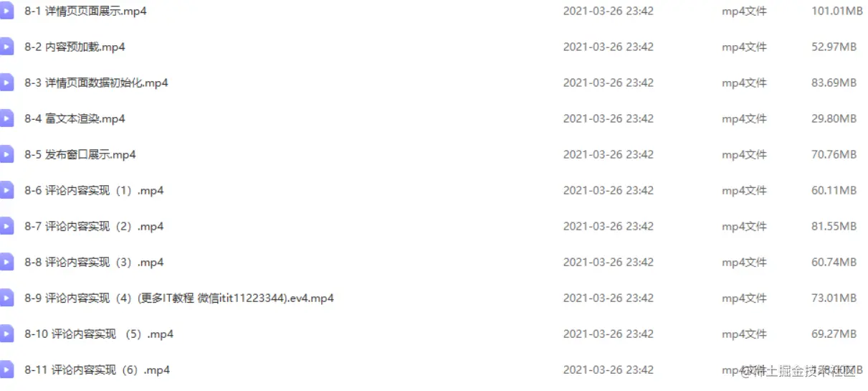868x391 pixels.
Task: Click the date 2021-03-26 23:42 of 8-5 row
Action: pos(608,154)
